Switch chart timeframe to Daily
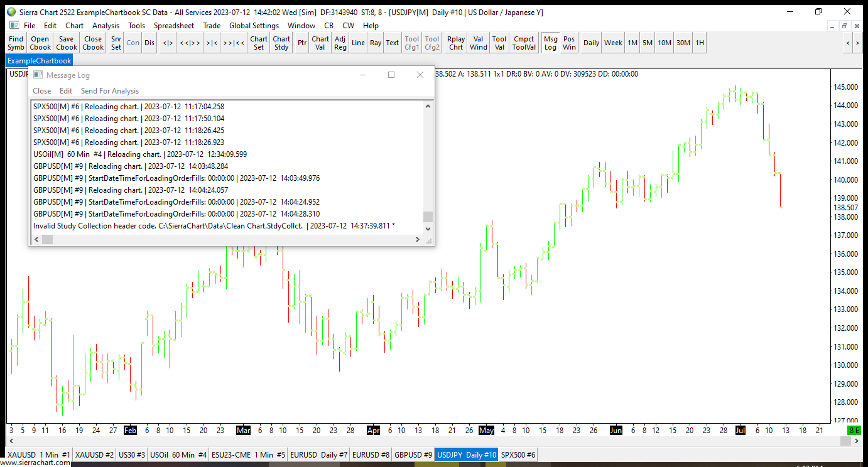This screenshot has height=467, width=868. (x=591, y=43)
